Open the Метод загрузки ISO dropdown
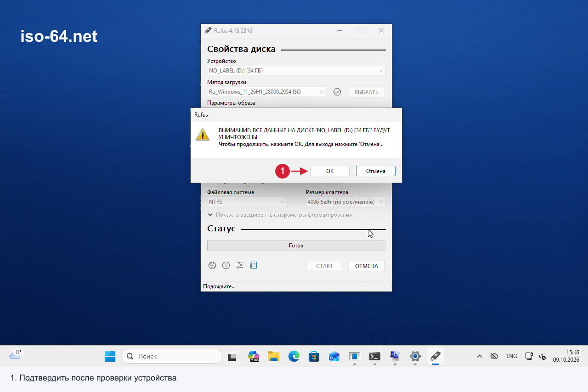 266,92
